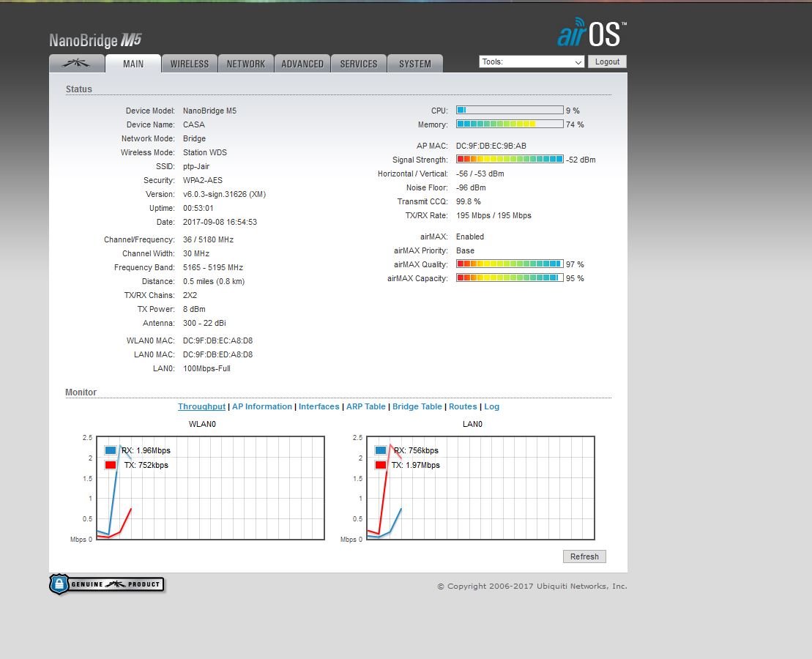The height and width of the screenshot is (659, 812).
Task: Click the Genuine Product badge
Action: click(x=107, y=584)
